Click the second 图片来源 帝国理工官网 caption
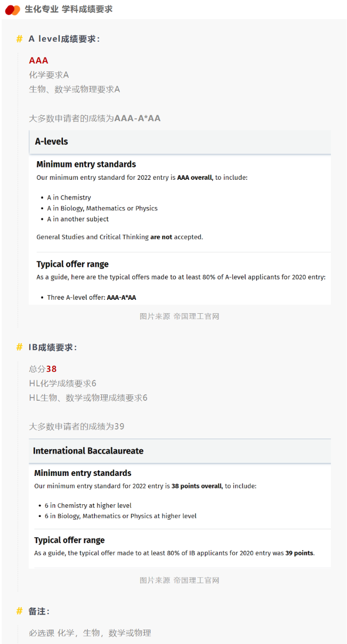Viewport: 347px width, 644px height. click(x=180, y=580)
